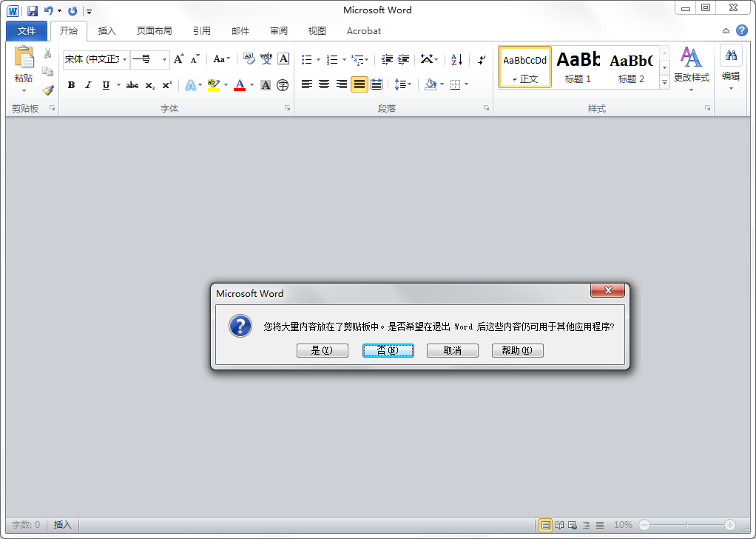Switch to the 引用 (References) tab
This screenshot has width=756, height=539.
click(x=201, y=31)
